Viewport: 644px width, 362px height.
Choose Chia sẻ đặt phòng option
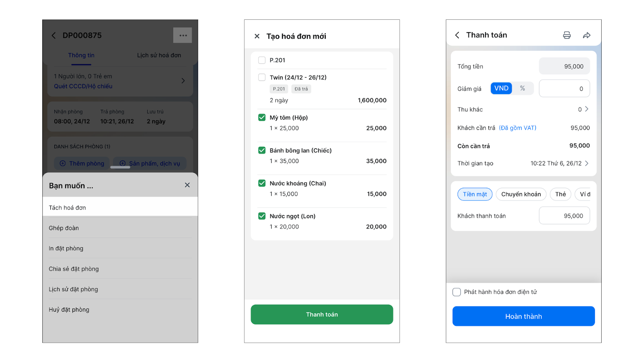[x=120, y=269]
